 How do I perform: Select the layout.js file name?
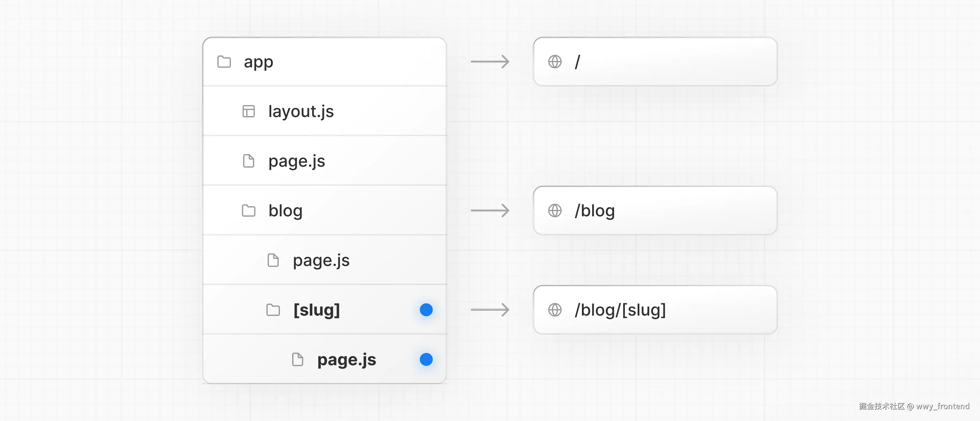(301, 112)
